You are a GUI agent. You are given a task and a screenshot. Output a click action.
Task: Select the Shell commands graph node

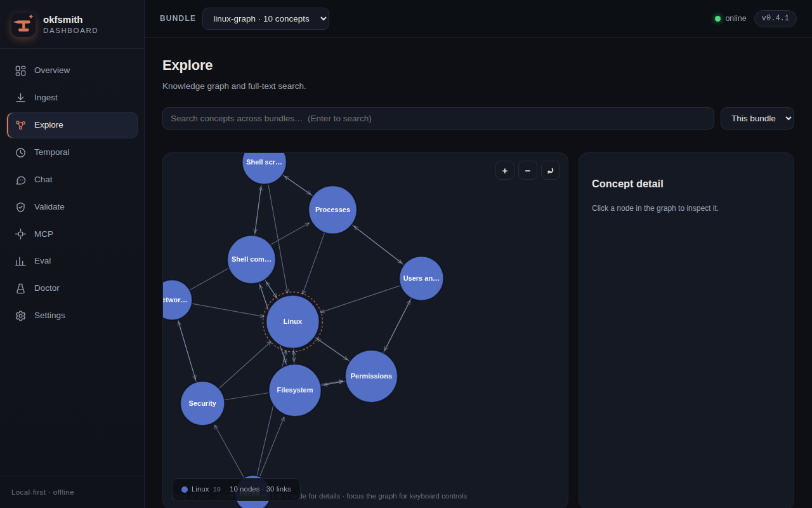point(251,259)
